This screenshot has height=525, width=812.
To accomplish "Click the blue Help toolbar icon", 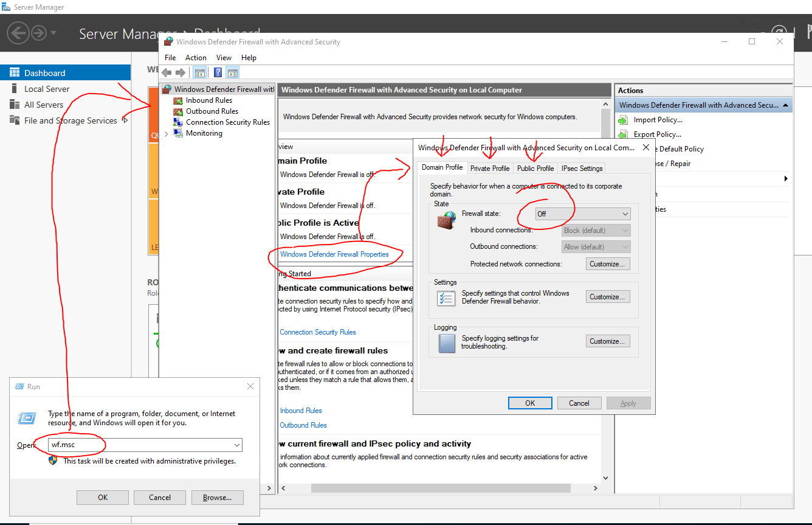I will (x=218, y=73).
